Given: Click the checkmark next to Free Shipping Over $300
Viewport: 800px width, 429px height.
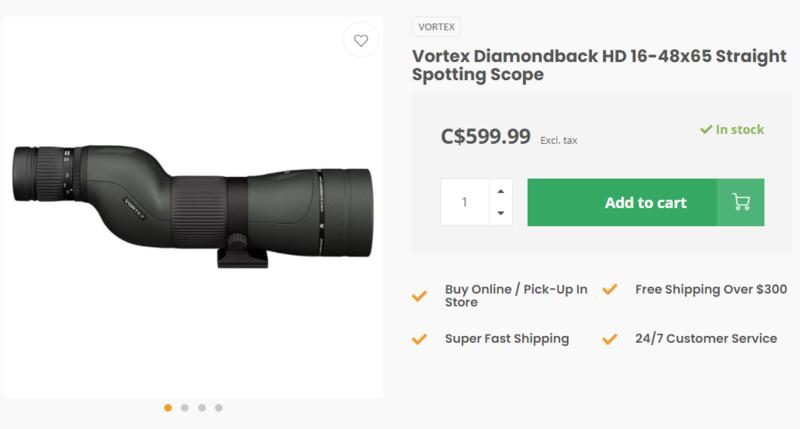Looking at the screenshot, I should pyautogui.click(x=609, y=290).
